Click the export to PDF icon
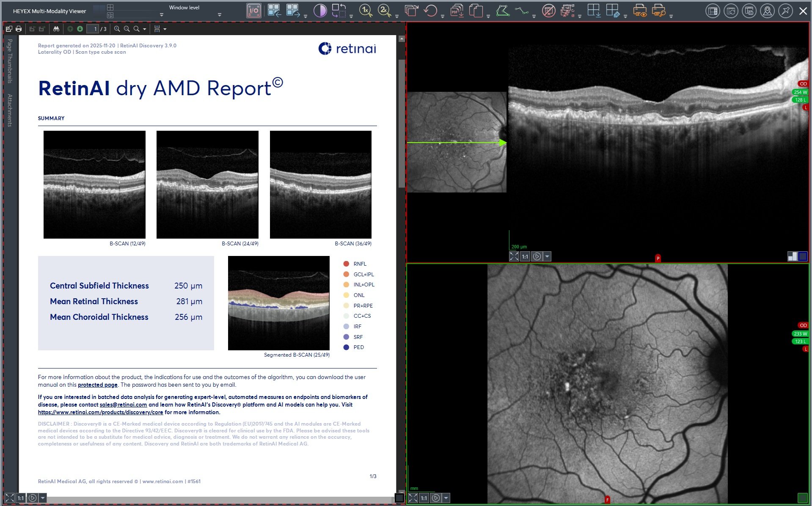Image resolution: width=812 pixels, height=506 pixels. coord(457,11)
